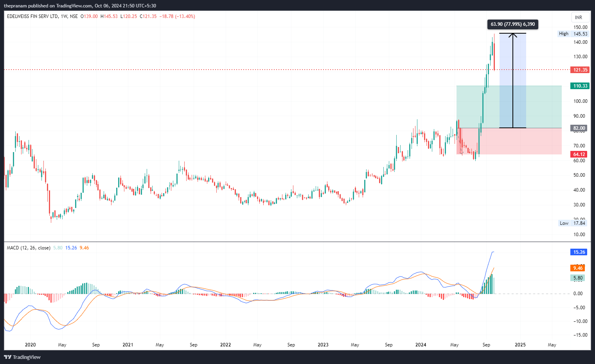Click the MACD (12, 26, close) indicator label
Screen dimensions: 595x364
coord(29,248)
